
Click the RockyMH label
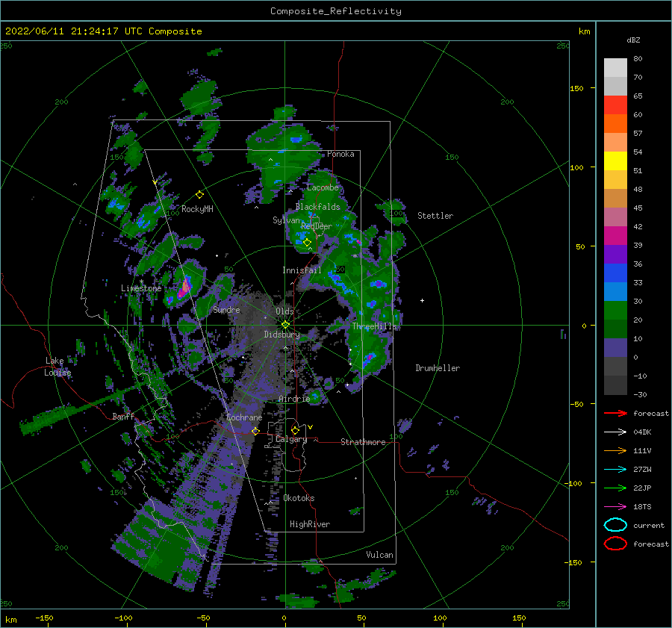(197, 209)
